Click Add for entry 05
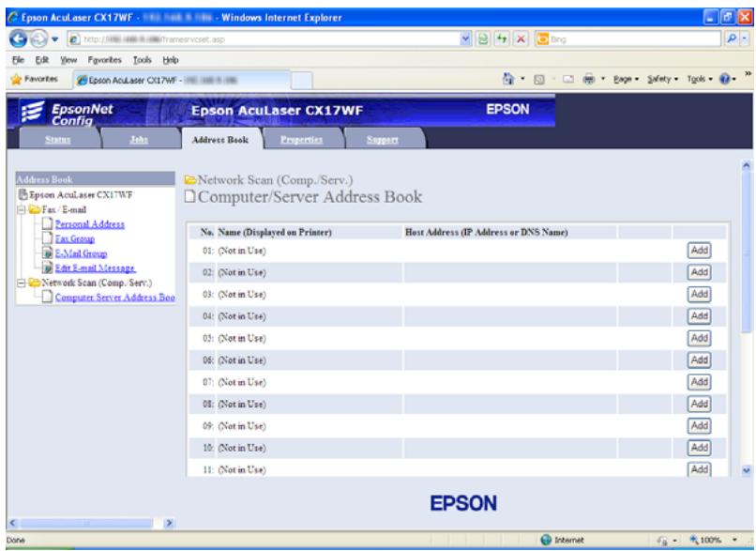The width and height of the screenshot is (756, 551). click(x=699, y=338)
